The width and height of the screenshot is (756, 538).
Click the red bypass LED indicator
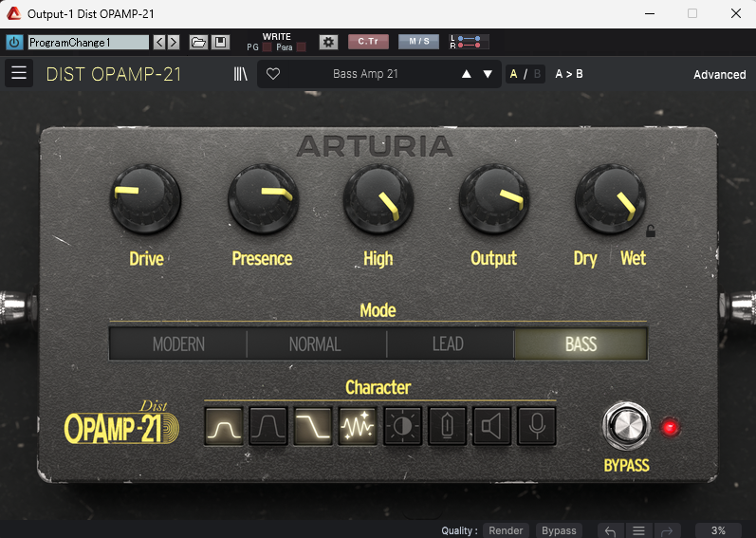click(670, 427)
